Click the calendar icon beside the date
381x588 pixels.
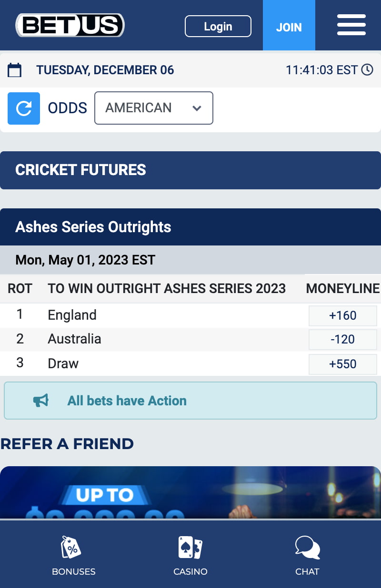click(15, 70)
